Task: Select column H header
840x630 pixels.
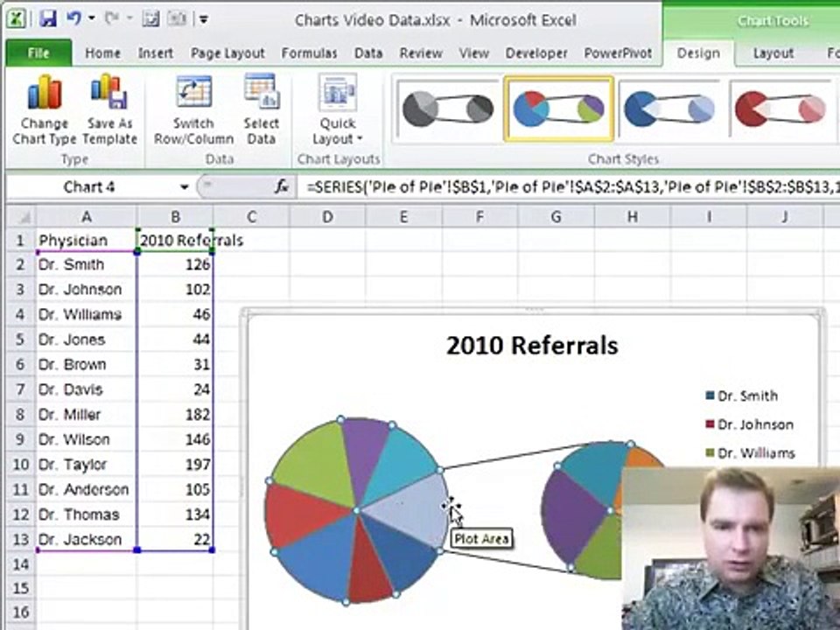Action: coord(632,216)
